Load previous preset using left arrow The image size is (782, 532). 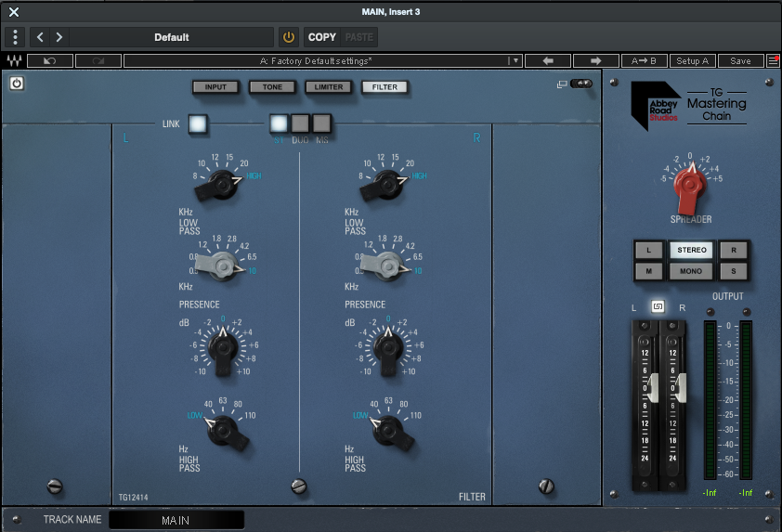pyautogui.click(x=548, y=61)
